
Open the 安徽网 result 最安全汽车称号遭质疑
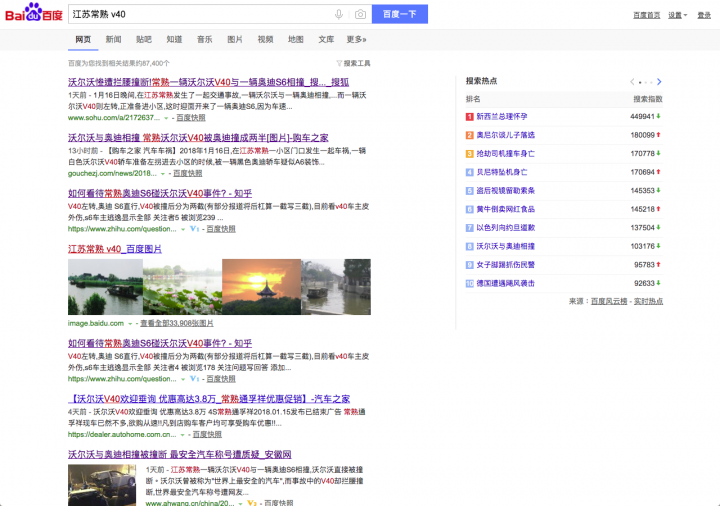click(180, 454)
